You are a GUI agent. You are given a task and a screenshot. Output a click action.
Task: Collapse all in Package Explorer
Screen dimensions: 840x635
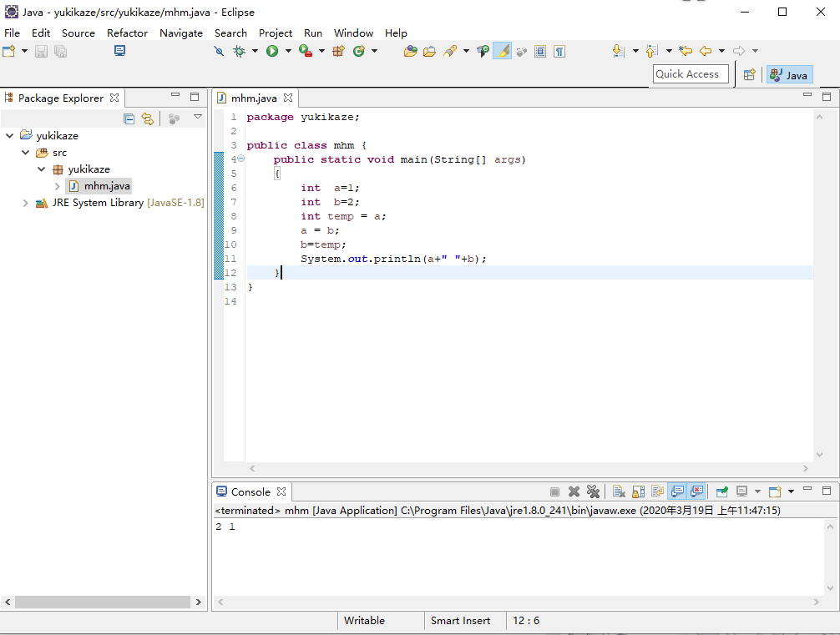click(x=129, y=119)
